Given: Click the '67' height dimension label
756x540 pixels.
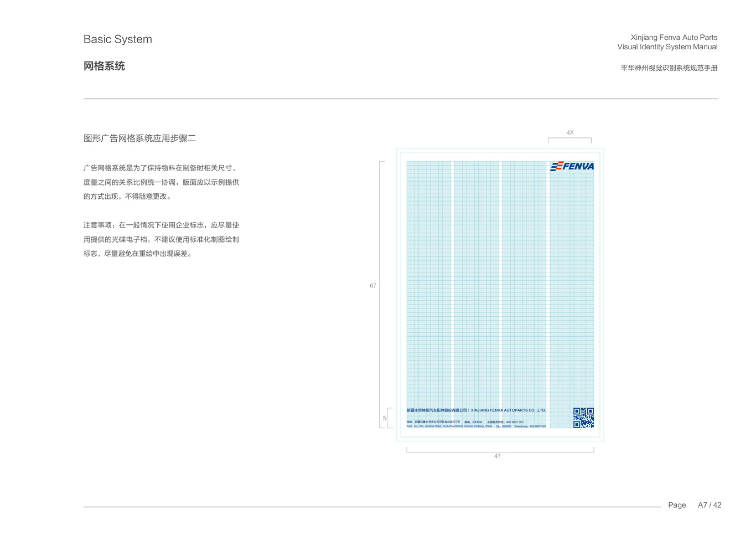Looking at the screenshot, I should tap(373, 286).
